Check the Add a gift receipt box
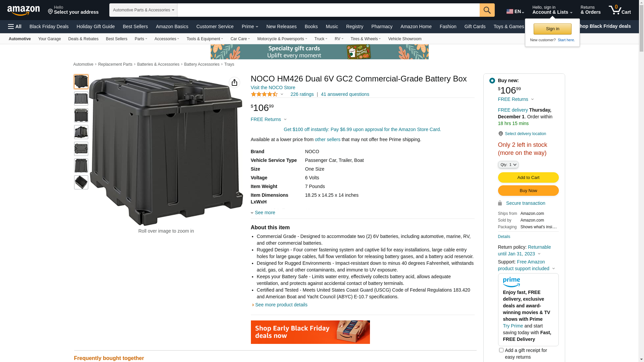The image size is (644, 362). coord(501,350)
